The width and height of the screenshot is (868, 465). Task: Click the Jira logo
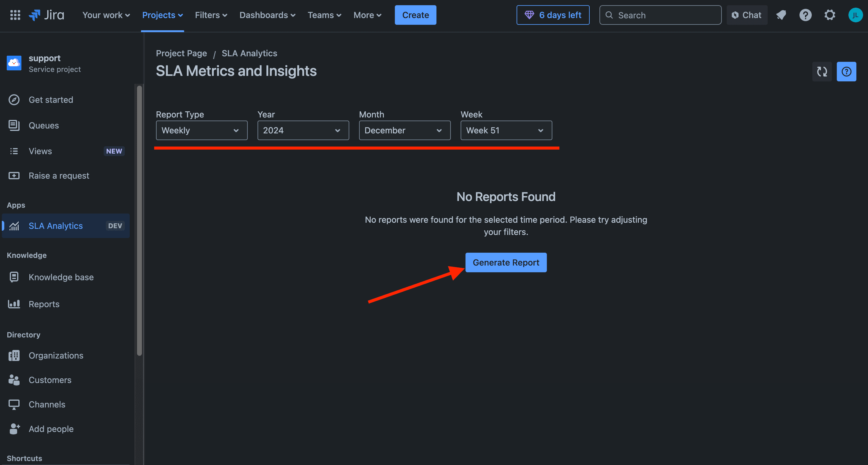[x=46, y=15]
